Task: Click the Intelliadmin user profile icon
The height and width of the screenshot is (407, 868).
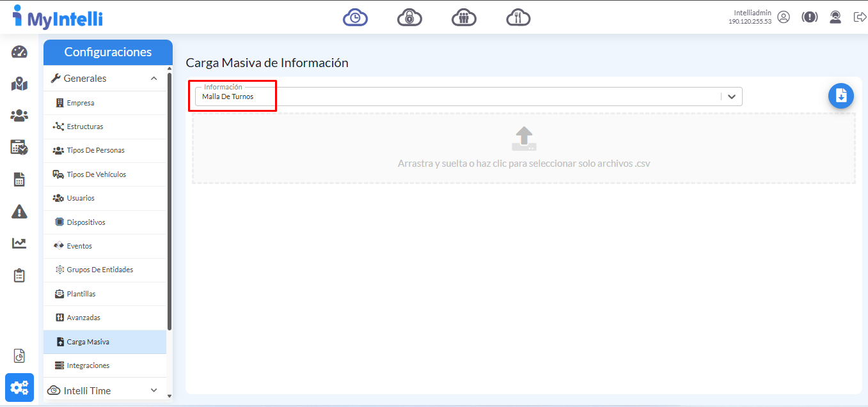Action: click(784, 17)
